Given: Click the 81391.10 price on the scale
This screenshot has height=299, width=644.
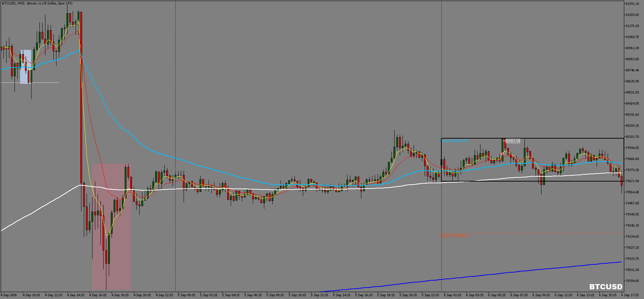Looking at the screenshot, I should (x=632, y=4).
